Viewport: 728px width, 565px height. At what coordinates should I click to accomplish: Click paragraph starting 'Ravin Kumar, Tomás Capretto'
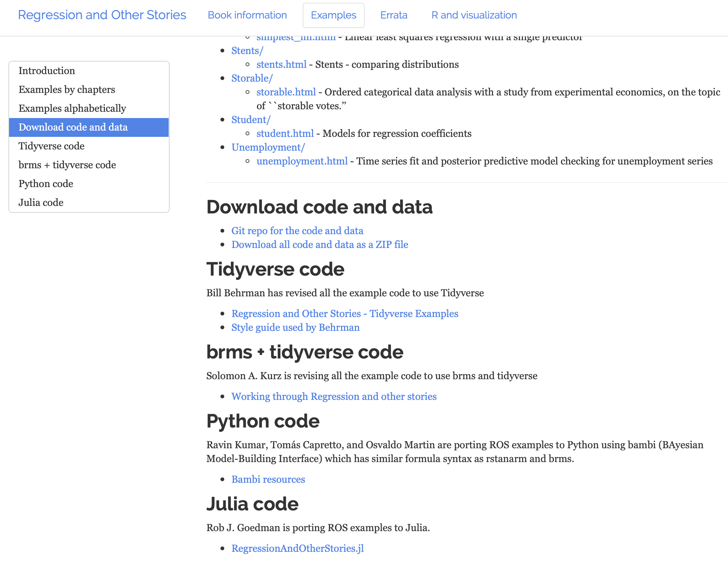(455, 452)
